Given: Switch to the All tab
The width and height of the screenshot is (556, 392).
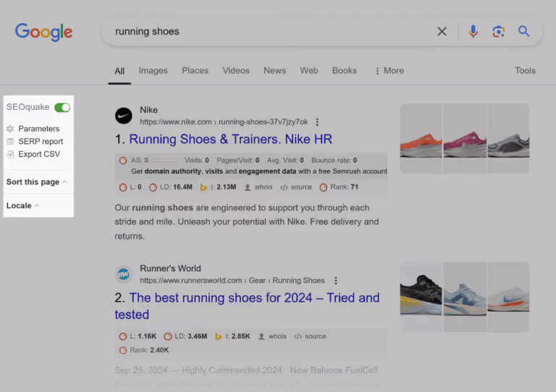Looking at the screenshot, I should 119,71.
